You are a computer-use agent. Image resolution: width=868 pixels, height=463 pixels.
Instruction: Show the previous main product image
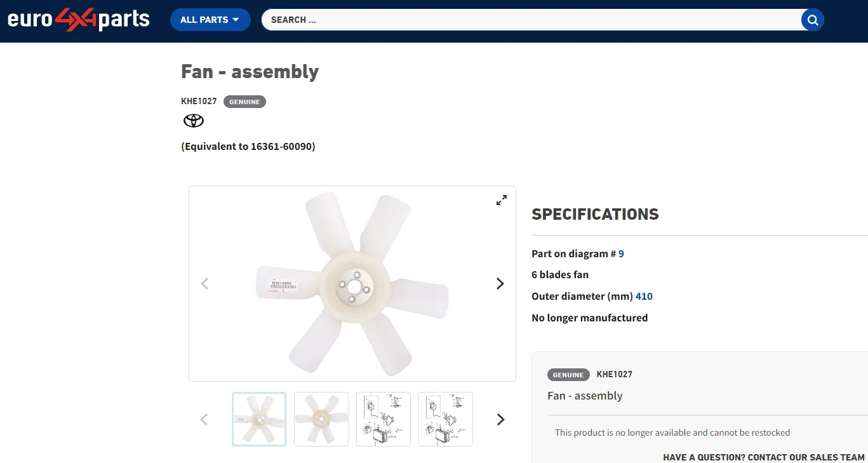(204, 284)
